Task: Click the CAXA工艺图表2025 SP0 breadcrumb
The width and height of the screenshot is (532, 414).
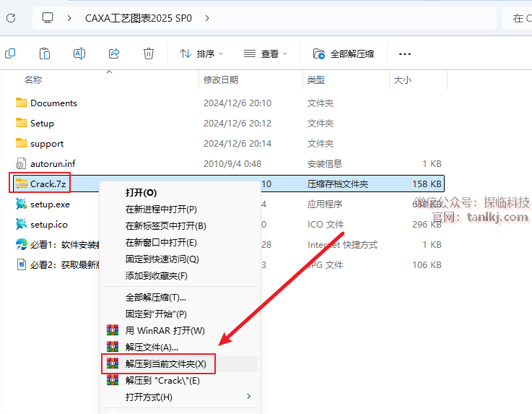Action: [139, 18]
